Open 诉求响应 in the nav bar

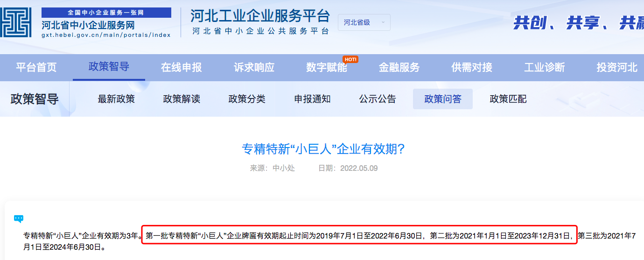click(x=254, y=67)
